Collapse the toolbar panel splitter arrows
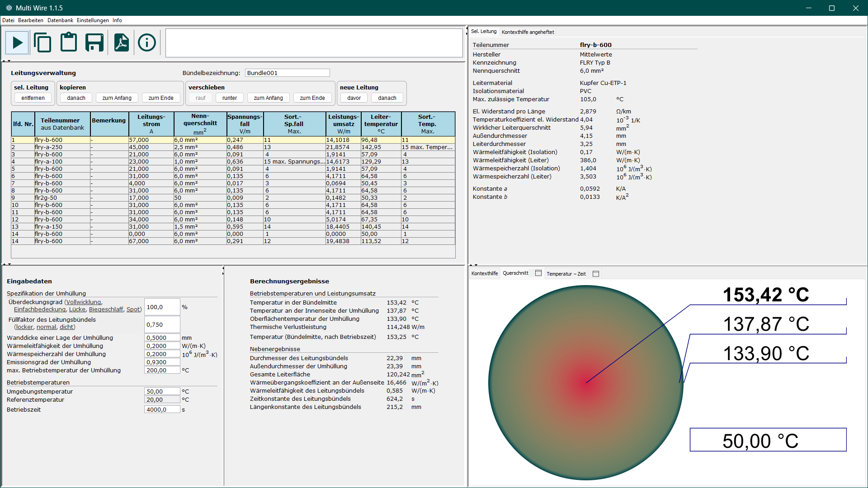The height and width of the screenshot is (488, 868). click(x=6, y=61)
